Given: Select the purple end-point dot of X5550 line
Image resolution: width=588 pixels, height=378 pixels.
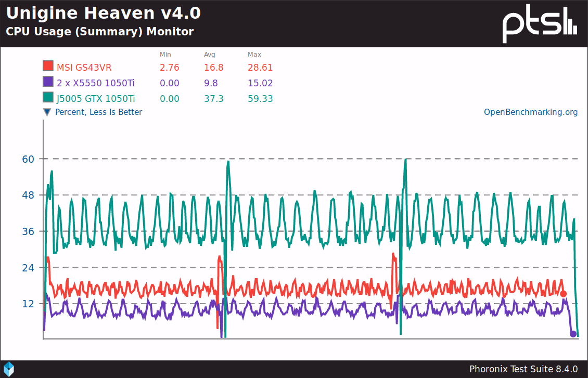Looking at the screenshot, I should tap(573, 334).
